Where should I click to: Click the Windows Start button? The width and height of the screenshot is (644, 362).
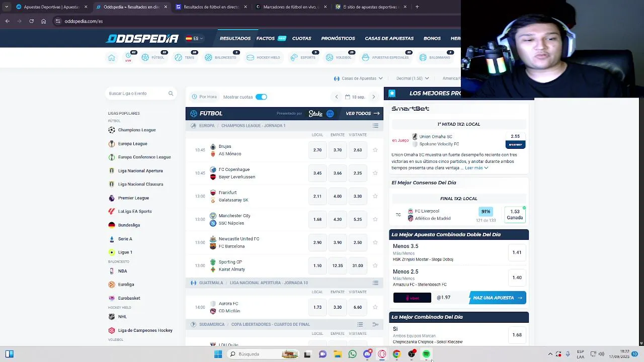[218, 354]
